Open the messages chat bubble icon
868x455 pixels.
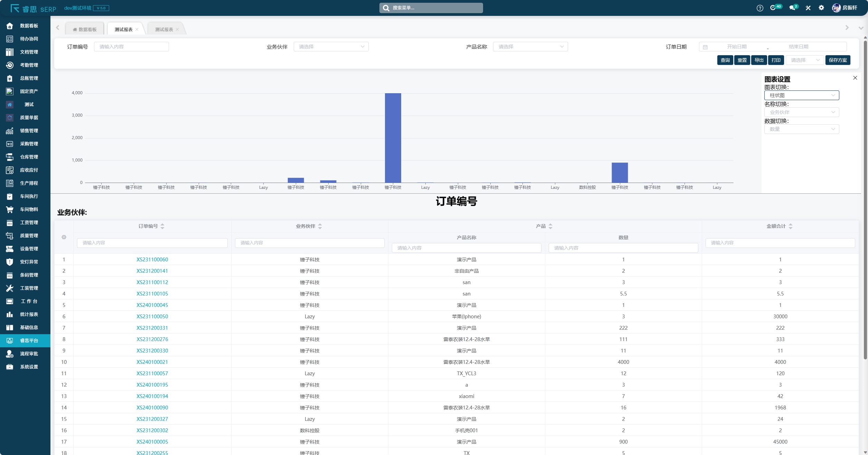coord(792,8)
